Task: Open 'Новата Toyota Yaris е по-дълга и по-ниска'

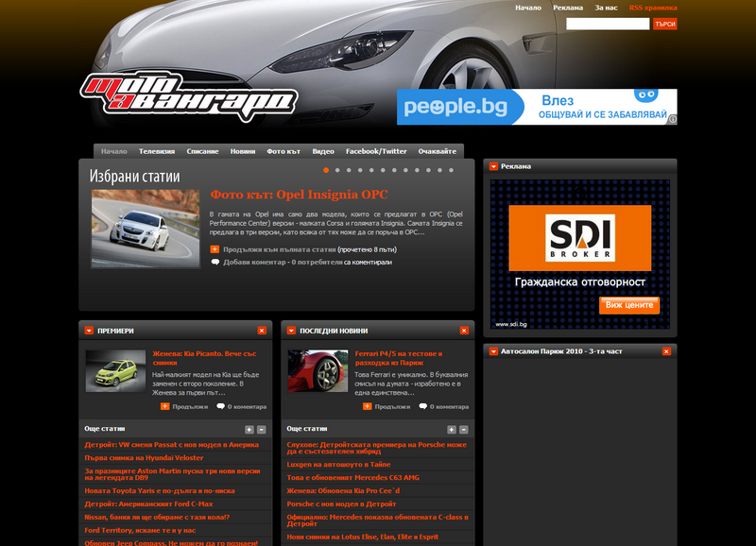Action: pos(160,490)
